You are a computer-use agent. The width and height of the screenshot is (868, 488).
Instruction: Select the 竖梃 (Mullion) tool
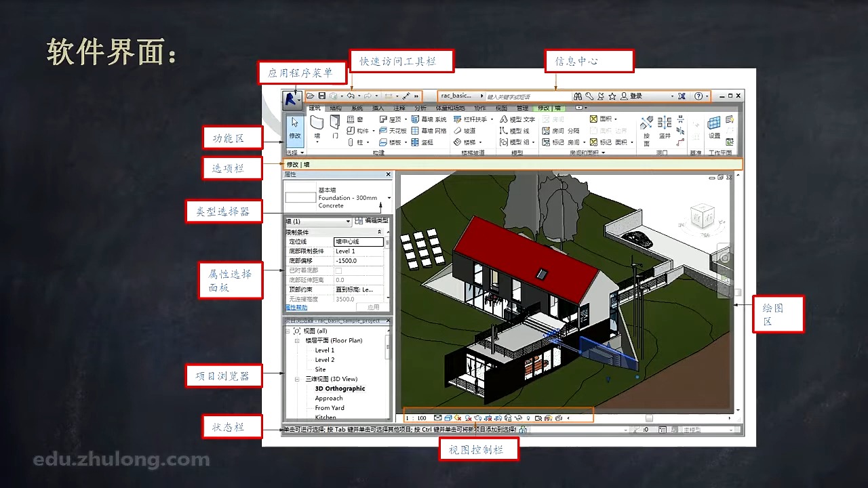tap(422, 142)
